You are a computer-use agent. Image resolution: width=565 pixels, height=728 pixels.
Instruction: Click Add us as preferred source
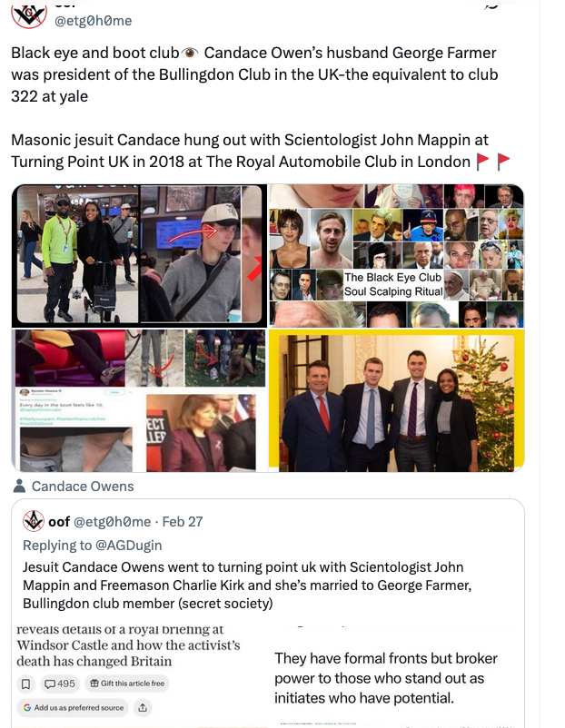coord(73,707)
